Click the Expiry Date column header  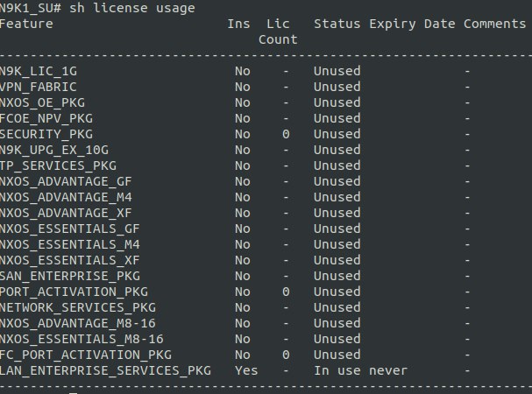coord(412,25)
